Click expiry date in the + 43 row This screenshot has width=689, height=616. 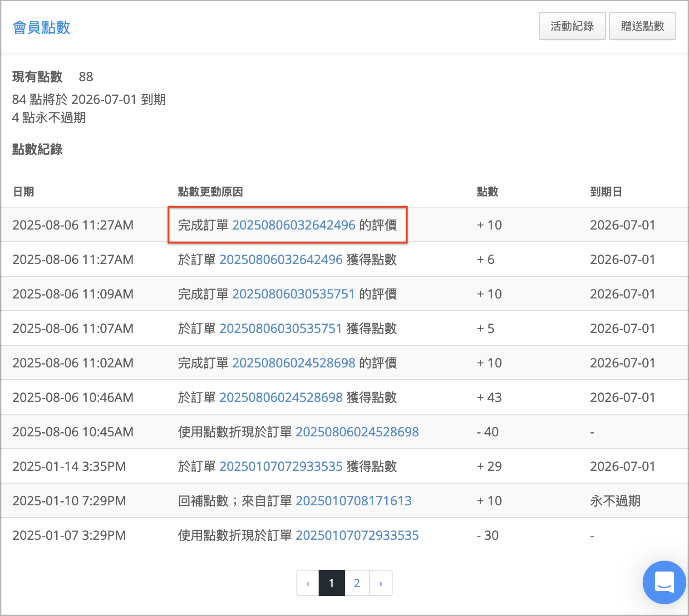[622, 397]
